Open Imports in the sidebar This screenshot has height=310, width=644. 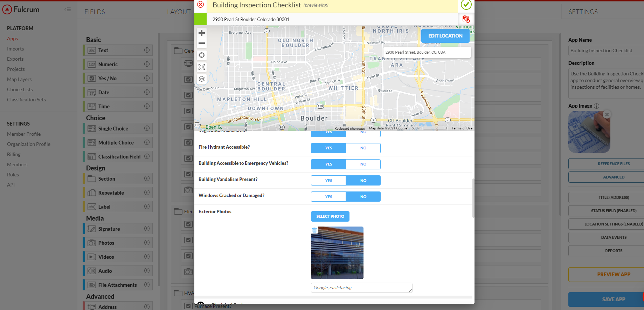coord(15,49)
